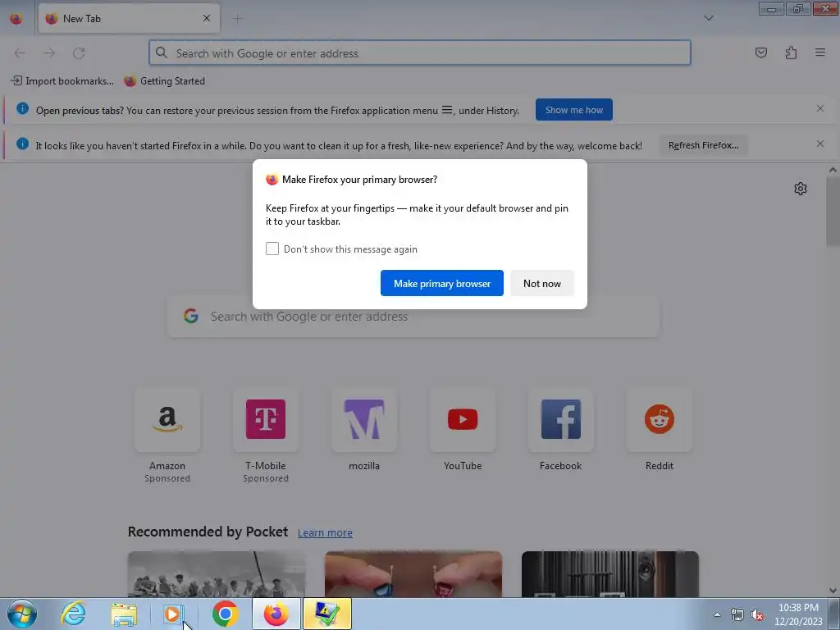Open the black-and-white workers Pocket story

point(217,574)
